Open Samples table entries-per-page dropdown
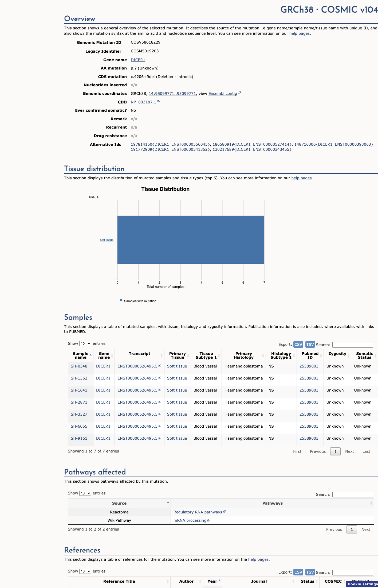This screenshot has height=588, width=378. pyautogui.click(x=85, y=344)
